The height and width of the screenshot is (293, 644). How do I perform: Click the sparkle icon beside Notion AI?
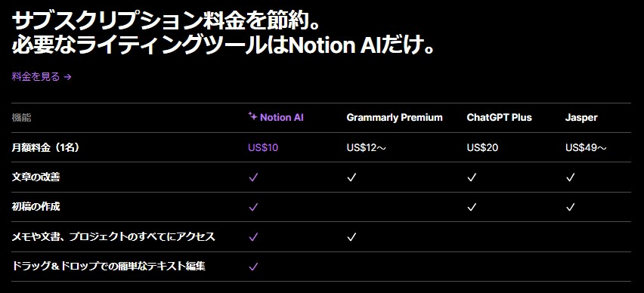tap(252, 116)
